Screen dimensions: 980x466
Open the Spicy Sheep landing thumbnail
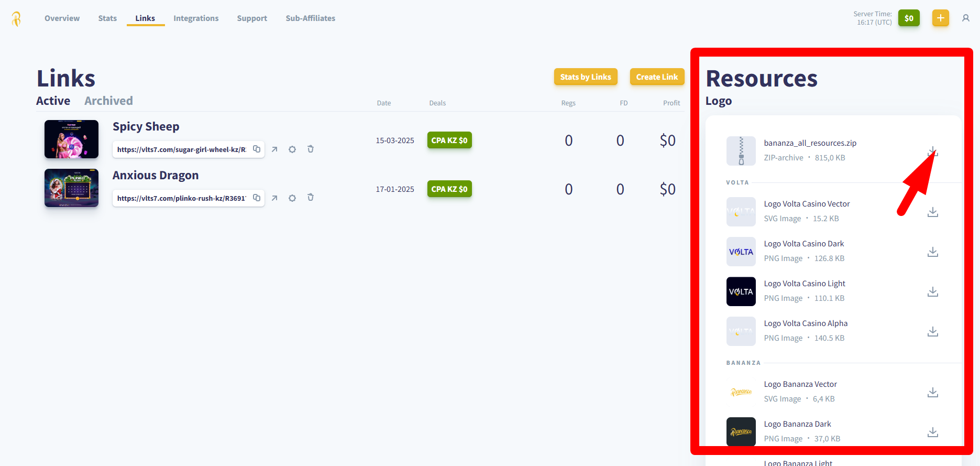71,139
